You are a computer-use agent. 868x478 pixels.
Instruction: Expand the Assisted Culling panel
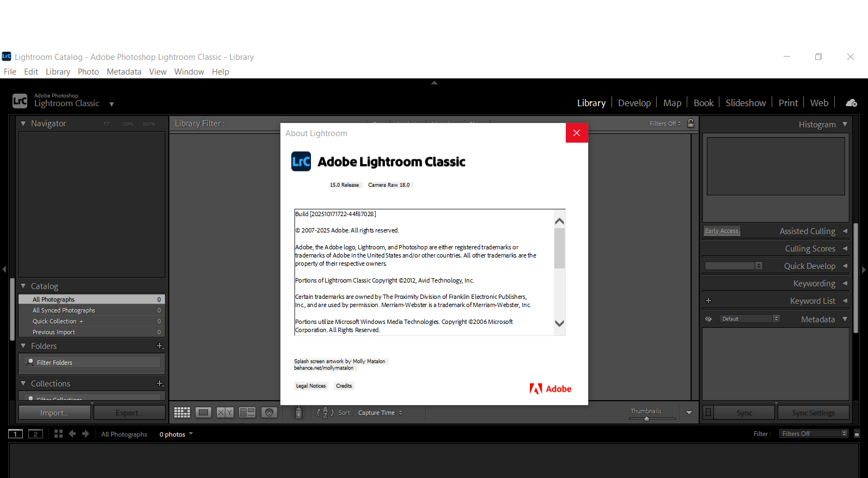(x=845, y=231)
